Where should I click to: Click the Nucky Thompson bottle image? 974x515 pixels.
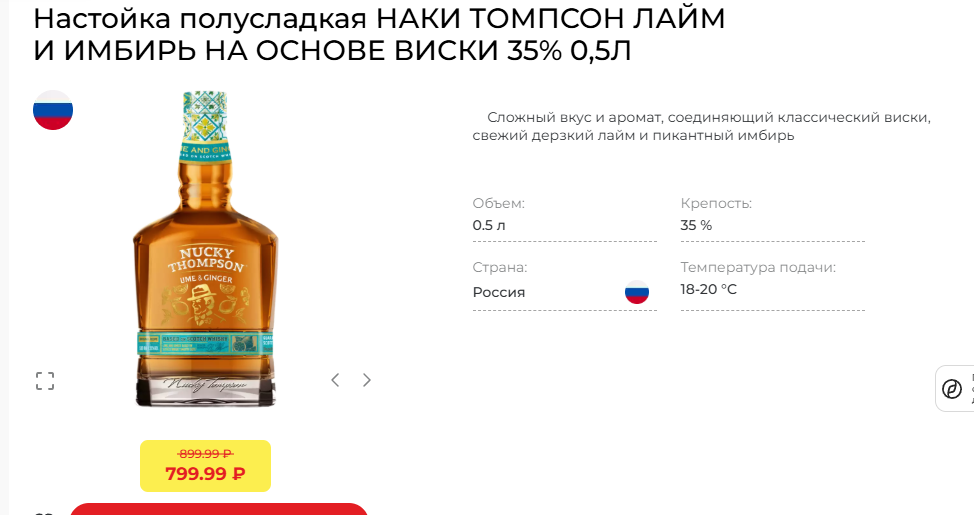pos(205,248)
